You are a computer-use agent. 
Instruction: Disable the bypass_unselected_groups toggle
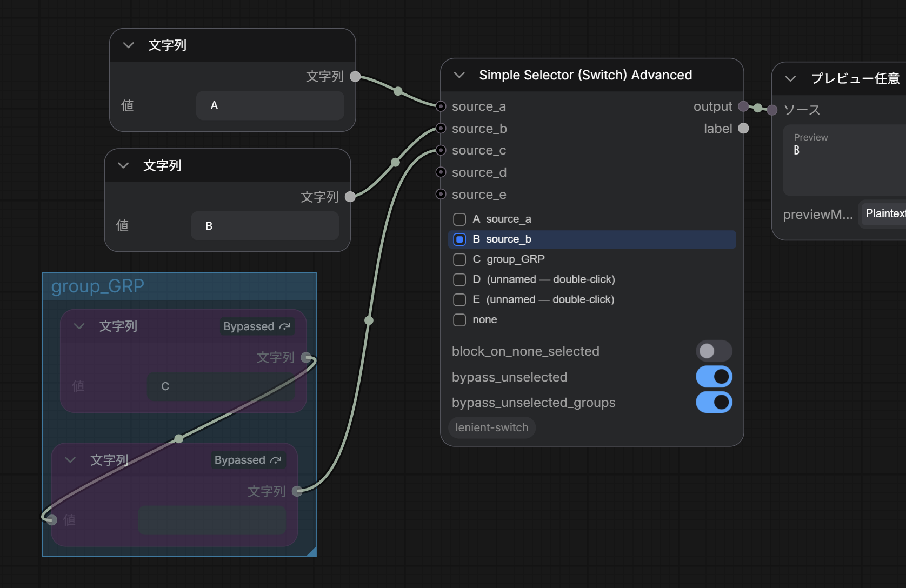pyautogui.click(x=714, y=403)
